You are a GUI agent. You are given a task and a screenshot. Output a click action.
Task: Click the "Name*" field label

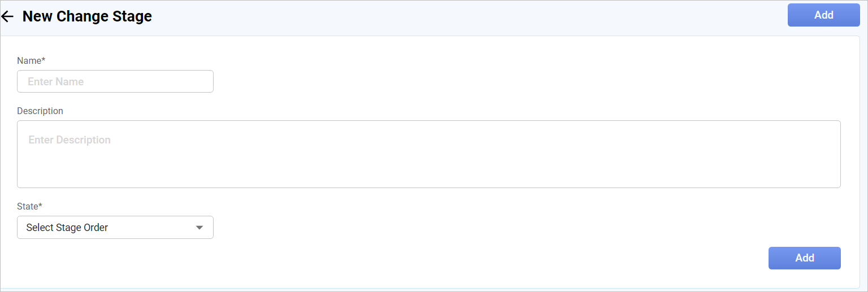(31, 60)
